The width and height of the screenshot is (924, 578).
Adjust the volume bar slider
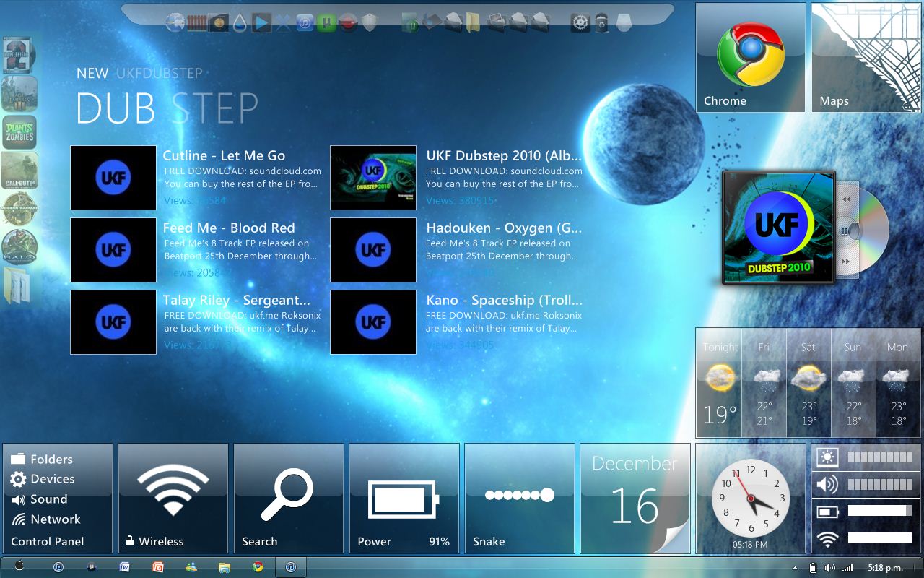880,484
